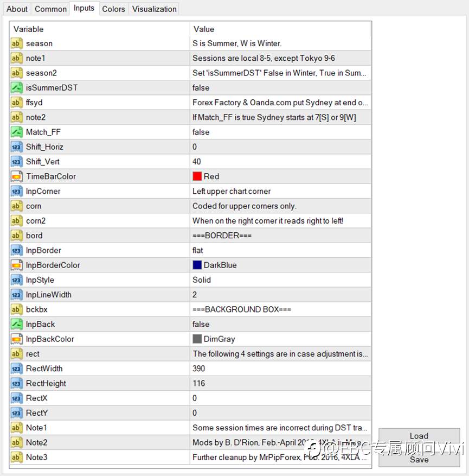Open the InpCorner Left upper chart corner dropdown

point(280,191)
